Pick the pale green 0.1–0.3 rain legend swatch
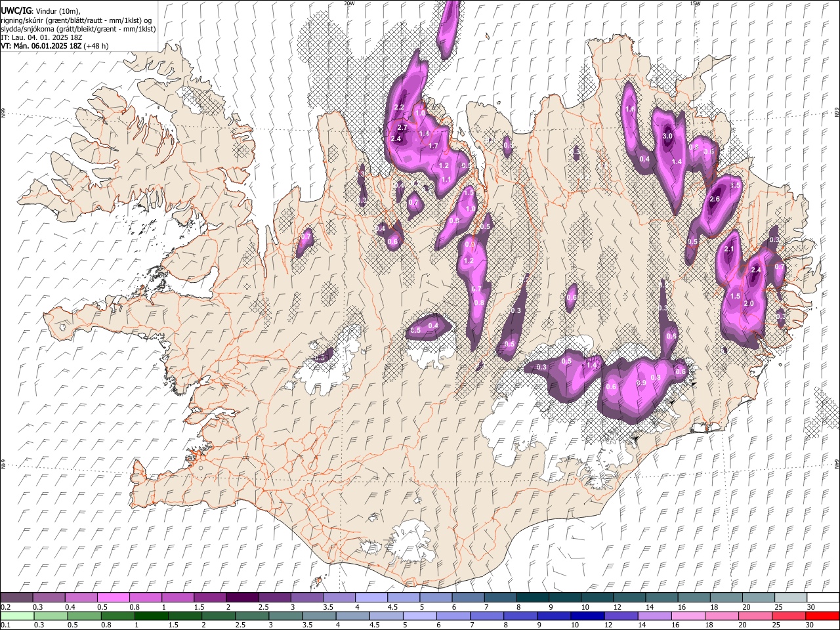This screenshot has width=840, height=630. click(x=17, y=616)
